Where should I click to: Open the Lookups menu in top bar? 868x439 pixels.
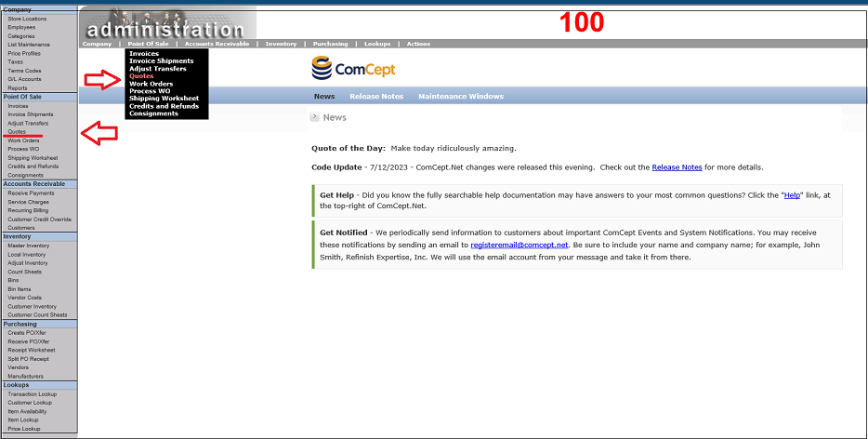(376, 44)
